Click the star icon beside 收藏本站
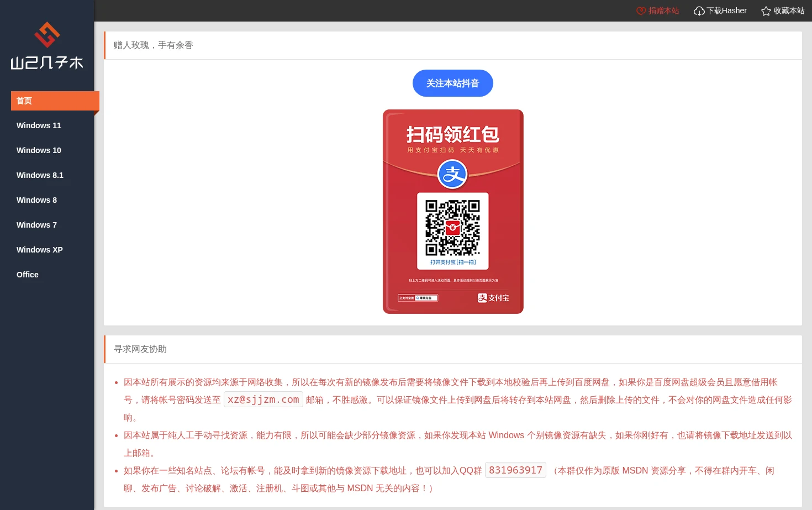 [x=766, y=11]
